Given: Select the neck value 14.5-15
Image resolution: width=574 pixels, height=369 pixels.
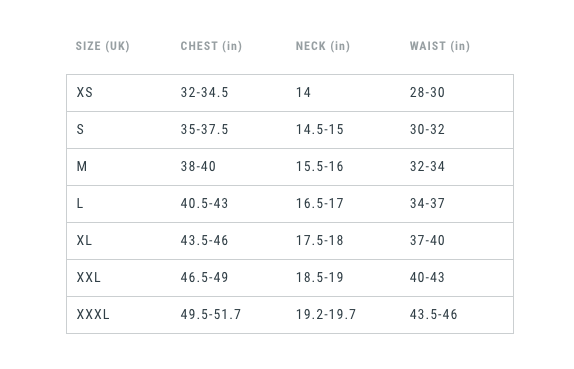Looking at the screenshot, I should pyautogui.click(x=320, y=129).
